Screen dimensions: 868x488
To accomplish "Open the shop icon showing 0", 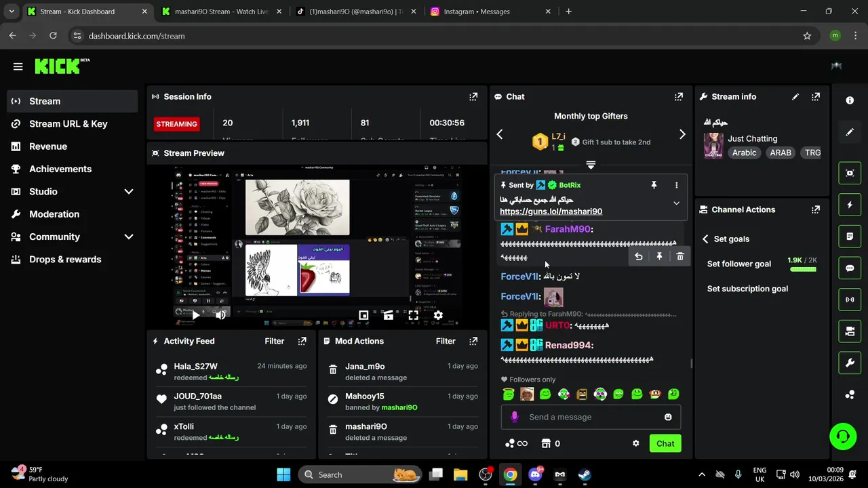I will (551, 443).
